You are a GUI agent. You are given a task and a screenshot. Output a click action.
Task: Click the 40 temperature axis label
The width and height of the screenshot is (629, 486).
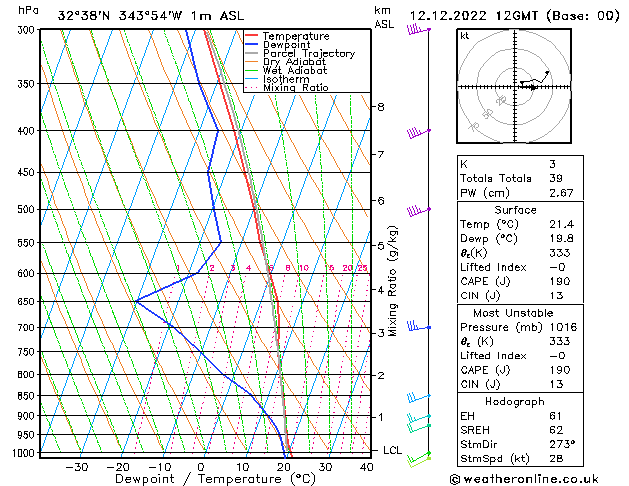point(367,467)
